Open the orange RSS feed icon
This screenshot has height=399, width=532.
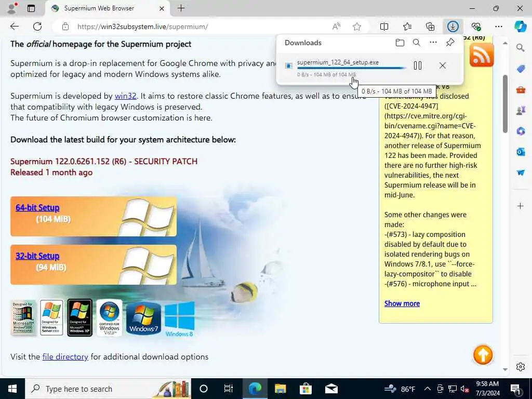[482, 55]
